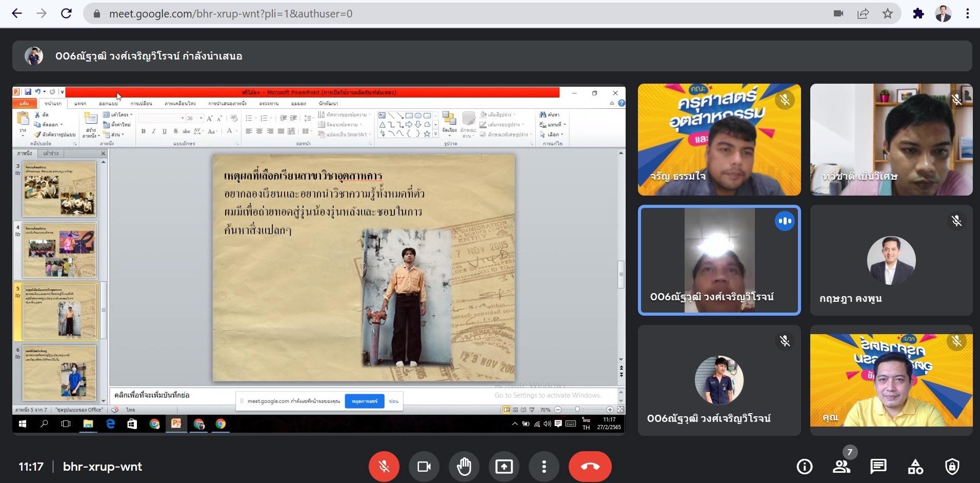This screenshot has width=980, height=483.
Task: Click the bullets list icon
Action: pyautogui.click(x=250, y=118)
